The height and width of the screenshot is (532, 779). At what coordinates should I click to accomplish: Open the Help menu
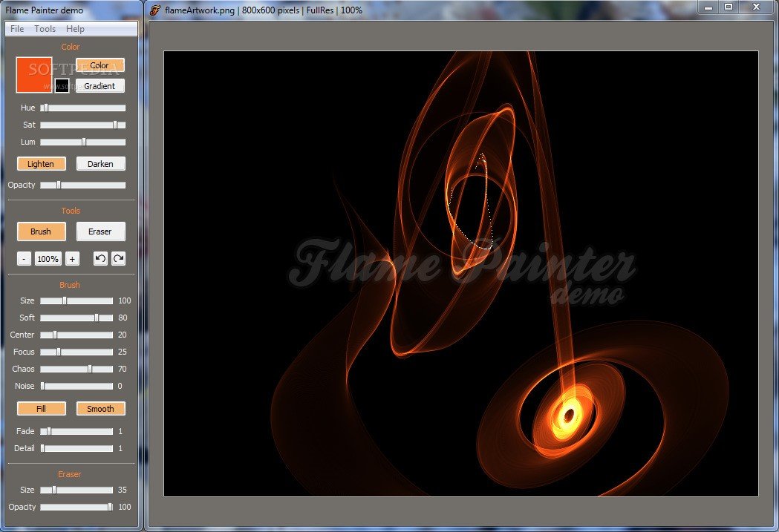coord(75,29)
